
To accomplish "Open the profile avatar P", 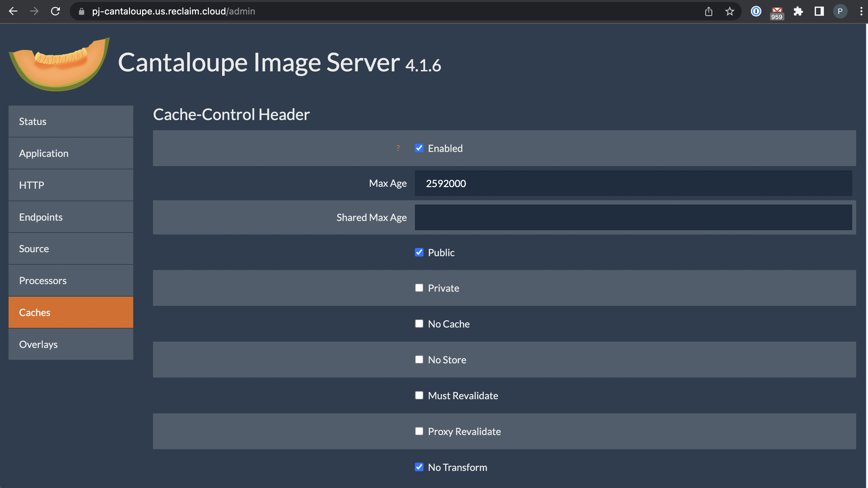I will pyautogui.click(x=840, y=12).
